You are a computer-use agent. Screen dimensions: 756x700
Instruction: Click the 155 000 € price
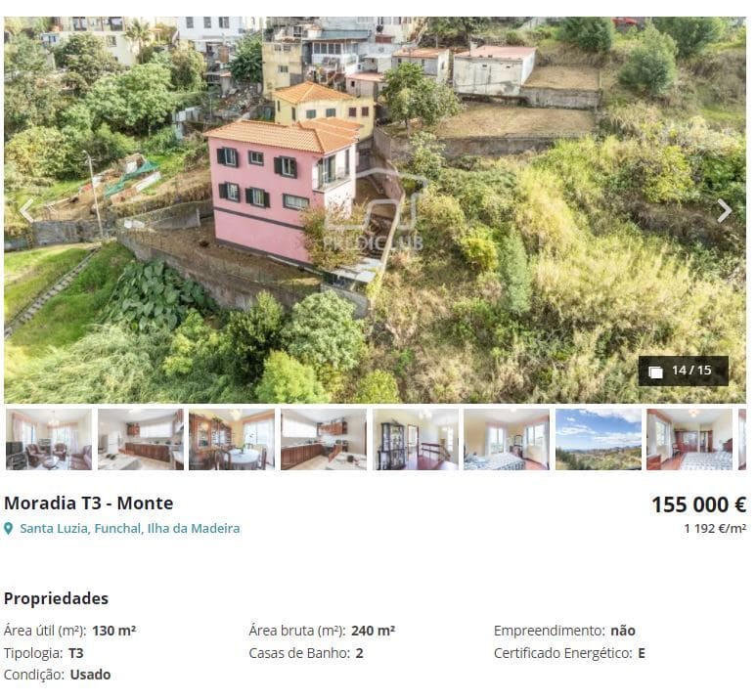pyautogui.click(x=698, y=504)
